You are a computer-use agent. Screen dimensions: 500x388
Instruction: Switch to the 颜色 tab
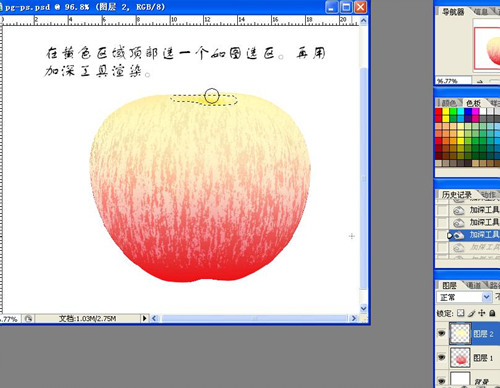449,103
